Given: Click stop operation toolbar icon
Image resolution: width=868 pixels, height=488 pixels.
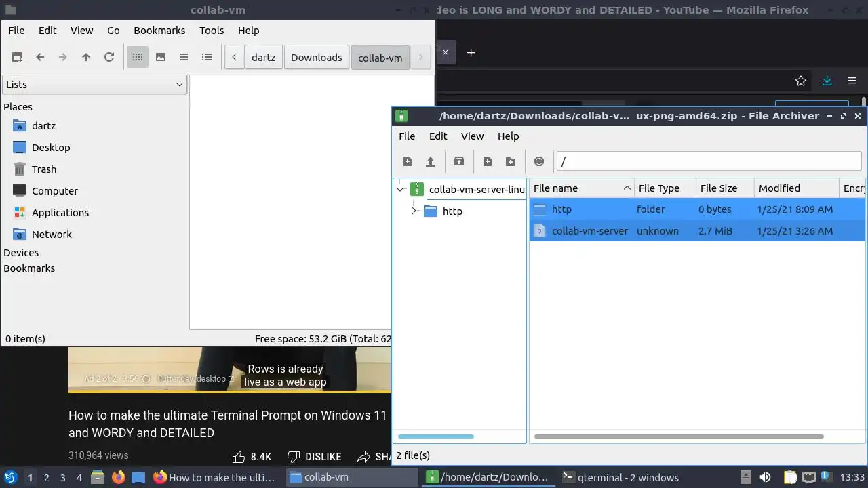Looking at the screenshot, I should (x=539, y=161).
